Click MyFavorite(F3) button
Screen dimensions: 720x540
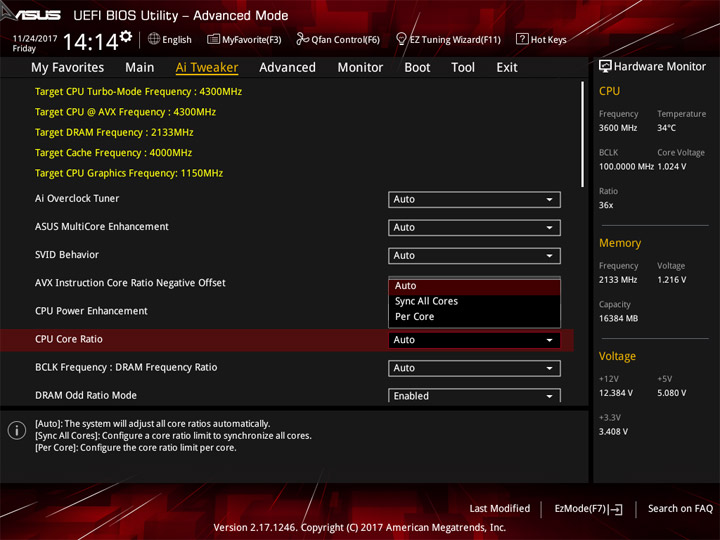(244, 39)
